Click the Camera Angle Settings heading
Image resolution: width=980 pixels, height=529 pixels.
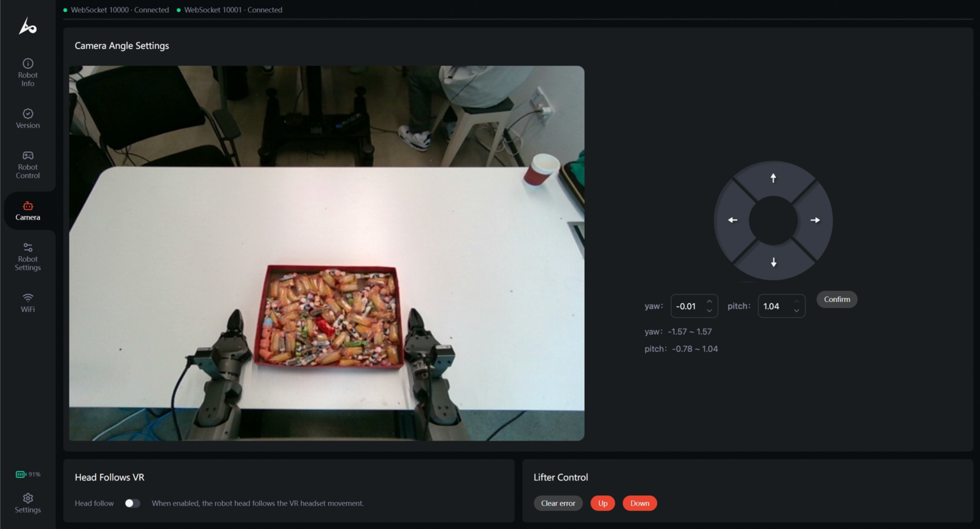[122, 46]
